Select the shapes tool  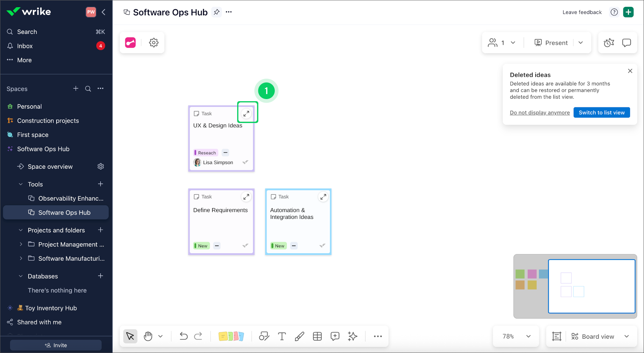264,336
